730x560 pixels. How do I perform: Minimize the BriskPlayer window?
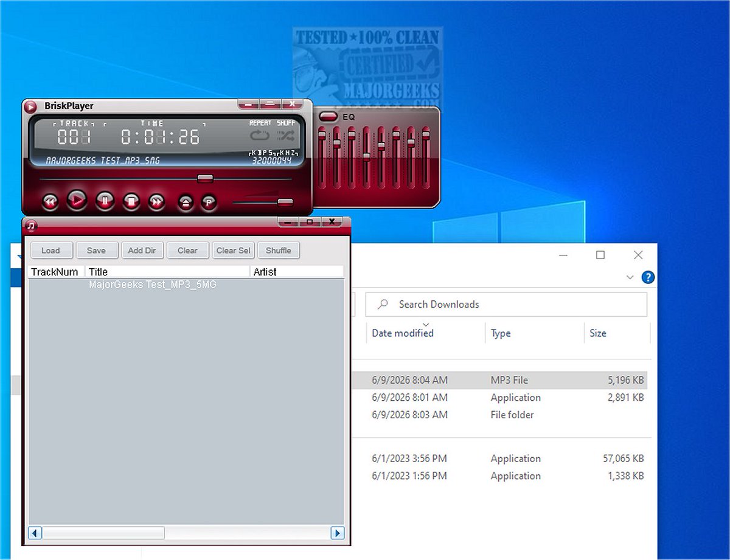point(248,105)
